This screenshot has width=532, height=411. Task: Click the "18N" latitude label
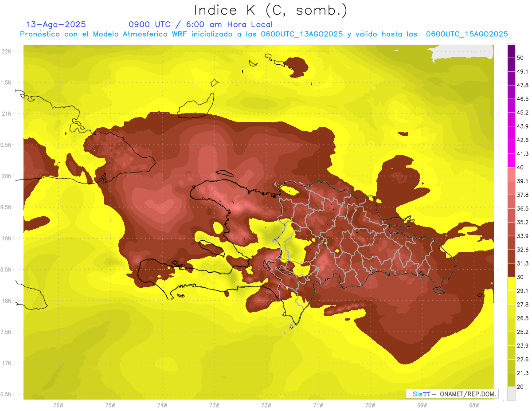pos(7,301)
